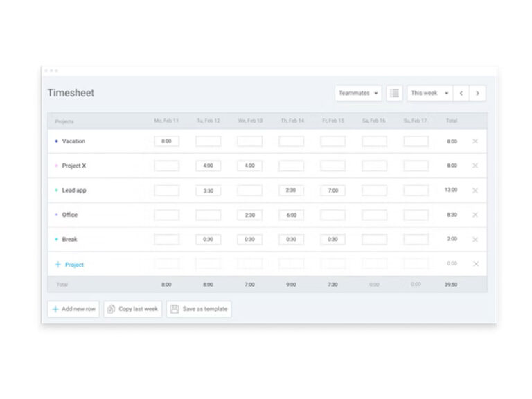
Task: Click Thursday's 9:00 daily total
Action: point(291,285)
